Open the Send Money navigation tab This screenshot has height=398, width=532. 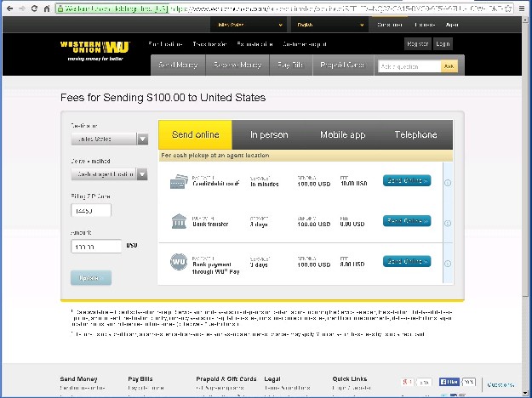(x=178, y=65)
